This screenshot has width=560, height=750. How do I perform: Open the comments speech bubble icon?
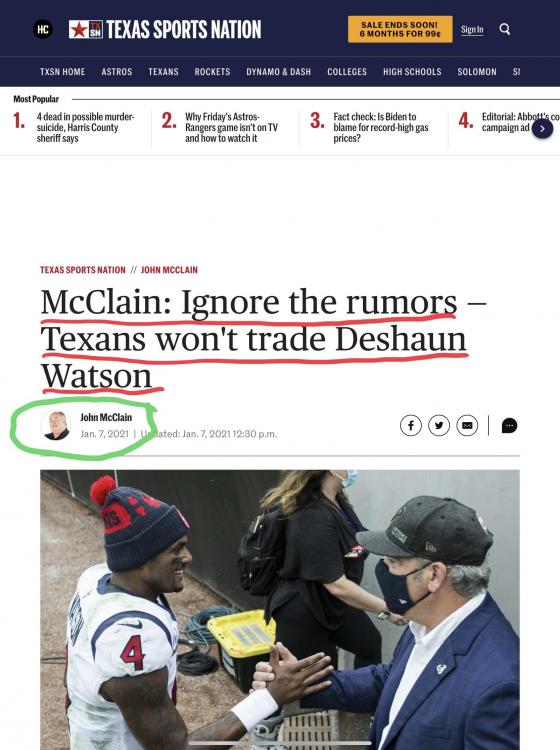pos(509,425)
